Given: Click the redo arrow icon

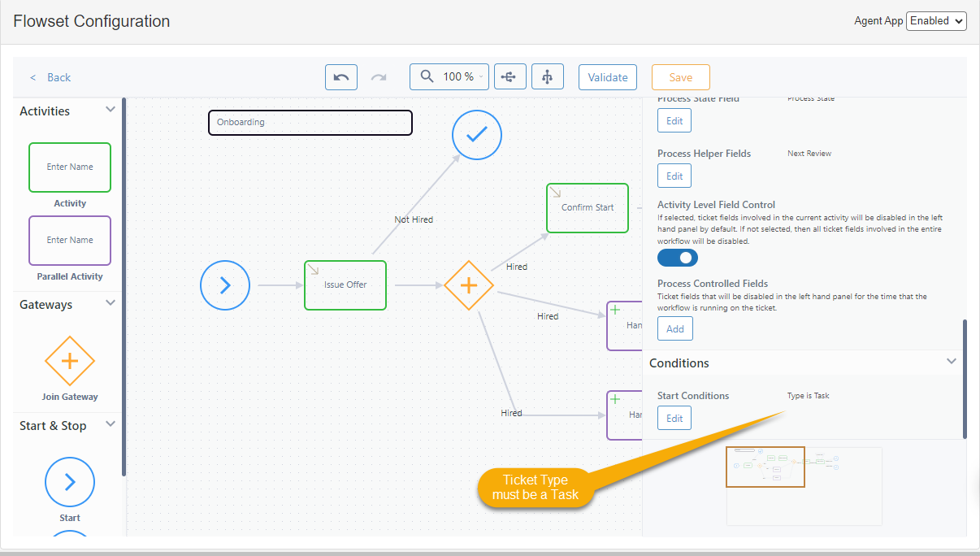Looking at the screenshot, I should tap(379, 77).
